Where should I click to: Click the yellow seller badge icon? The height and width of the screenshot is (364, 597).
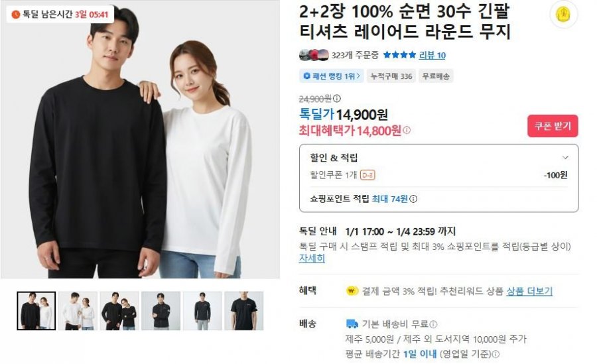(563, 15)
